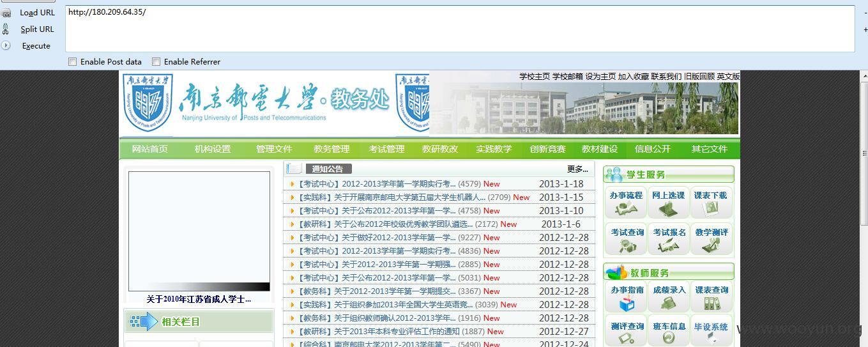Click 更多... in the notices panel
The width and height of the screenshot is (868, 347).
[577, 169]
